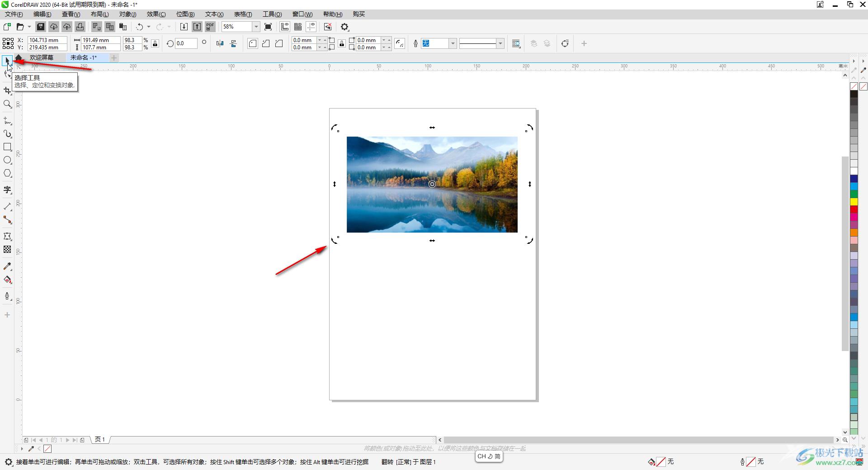Expand the Undo history dropdown arrow

coord(149,27)
